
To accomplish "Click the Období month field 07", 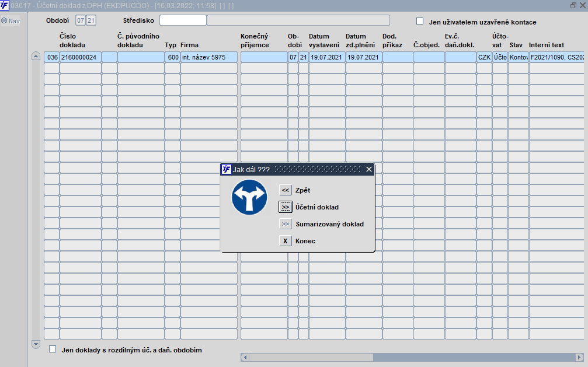I will point(80,20).
